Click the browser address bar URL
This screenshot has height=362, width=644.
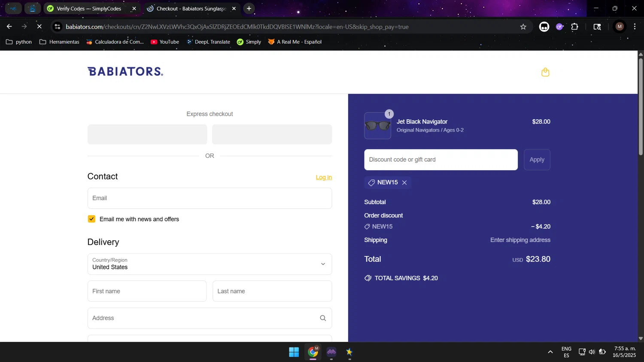(237, 27)
